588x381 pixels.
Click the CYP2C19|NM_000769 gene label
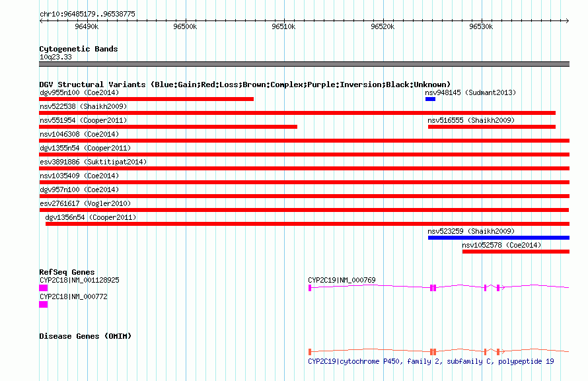(x=342, y=280)
